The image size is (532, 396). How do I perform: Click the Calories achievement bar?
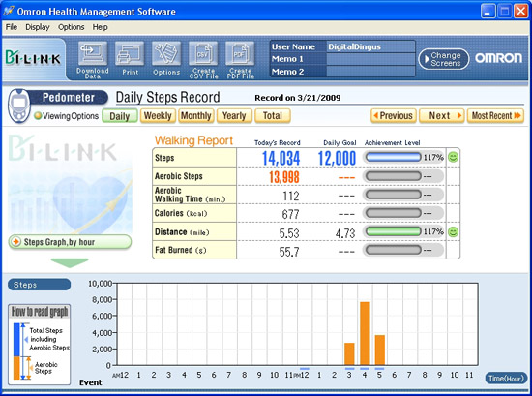[394, 213]
